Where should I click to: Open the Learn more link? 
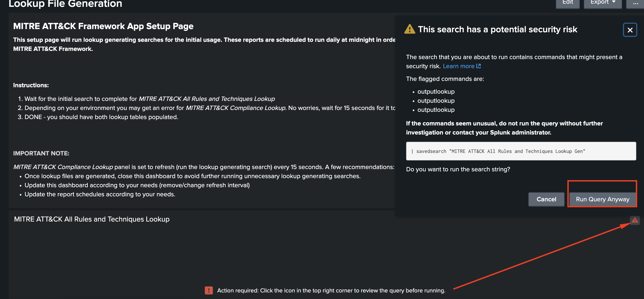458,66
